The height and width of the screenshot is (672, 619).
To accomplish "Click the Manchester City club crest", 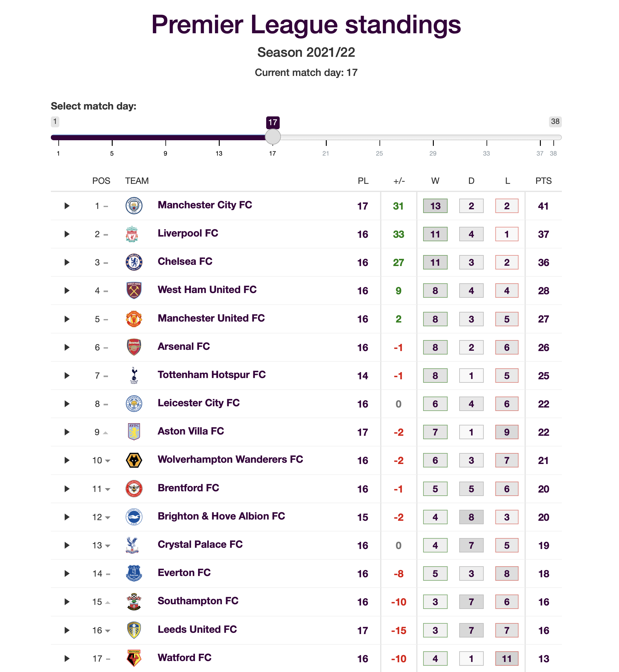I will click(x=134, y=205).
